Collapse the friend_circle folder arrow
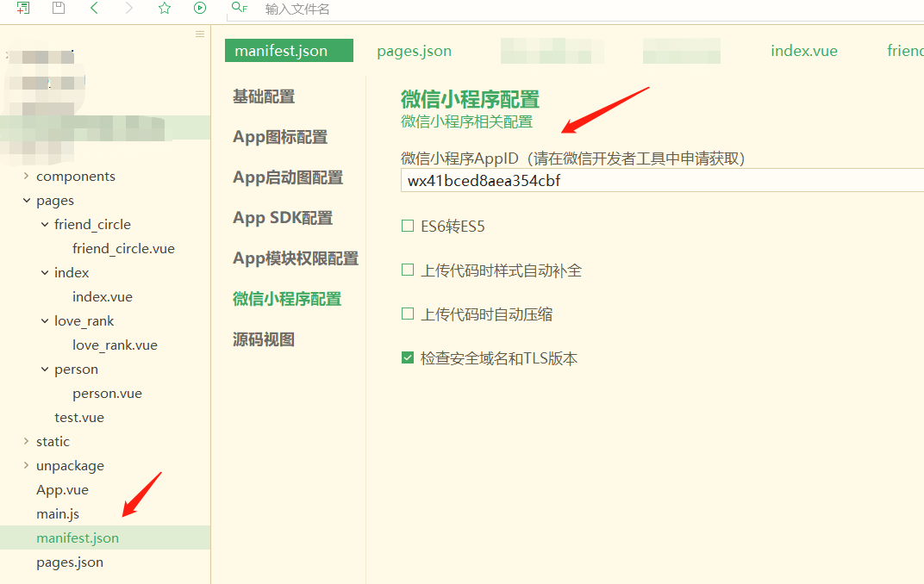924x584 pixels. (44, 224)
